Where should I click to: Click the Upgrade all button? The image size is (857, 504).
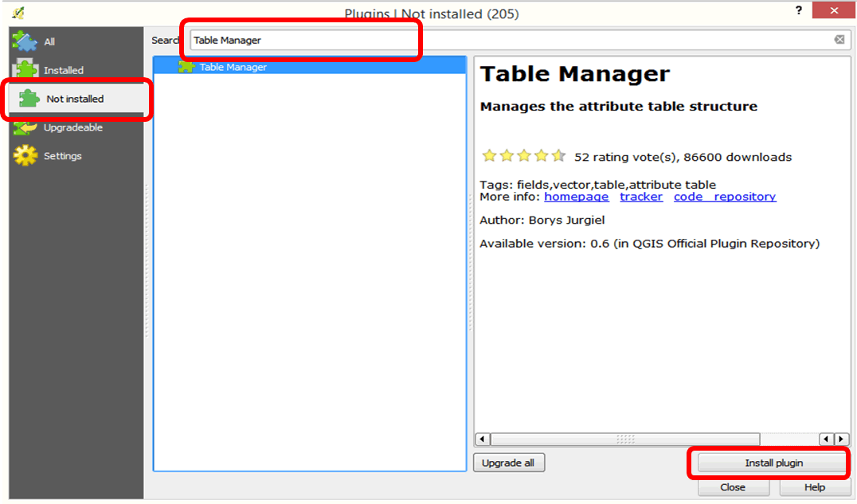(508, 463)
